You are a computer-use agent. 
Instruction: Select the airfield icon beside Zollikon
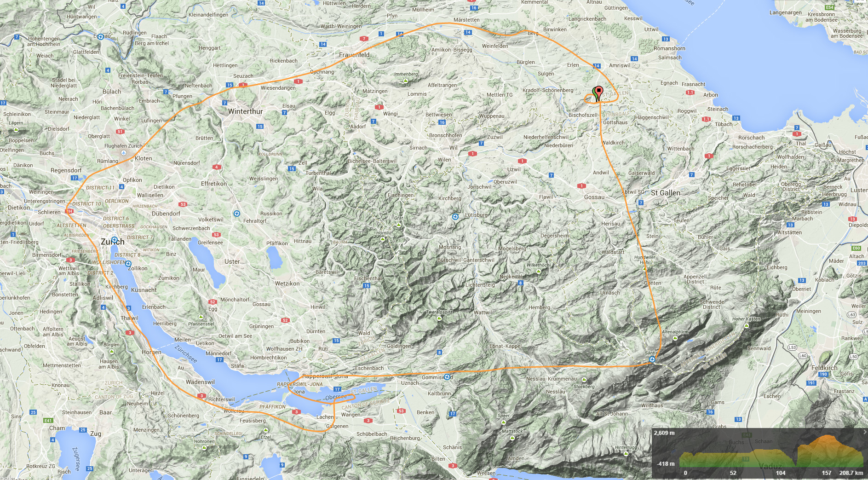coord(128,264)
